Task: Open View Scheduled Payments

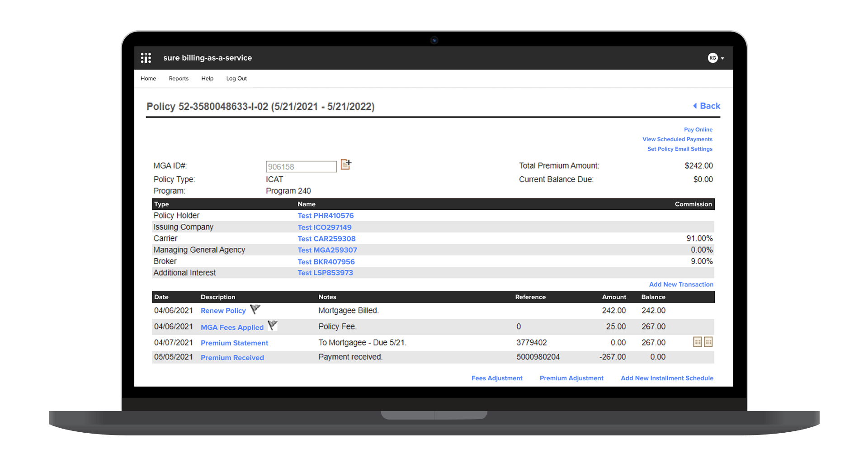Action: coord(677,139)
